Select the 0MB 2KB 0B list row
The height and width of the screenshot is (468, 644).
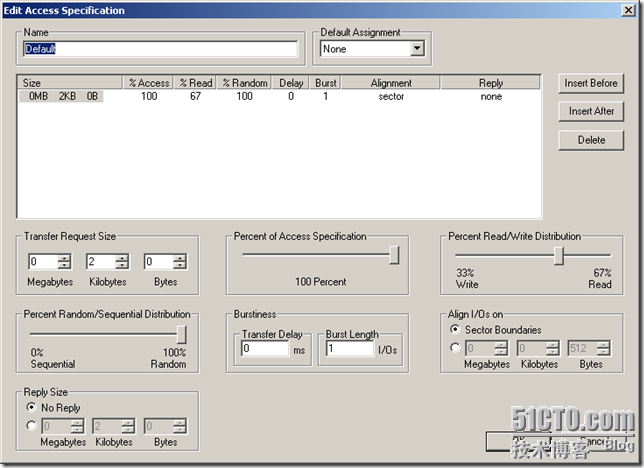coord(279,97)
